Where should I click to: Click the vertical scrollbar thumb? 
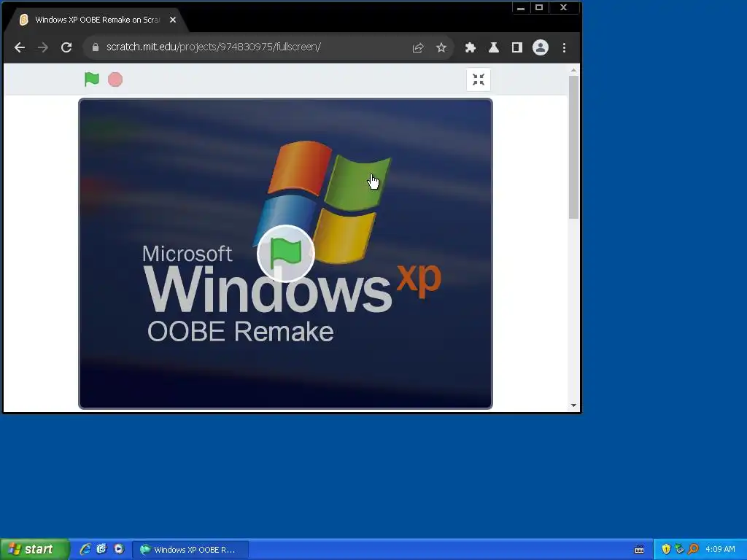[x=573, y=147]
